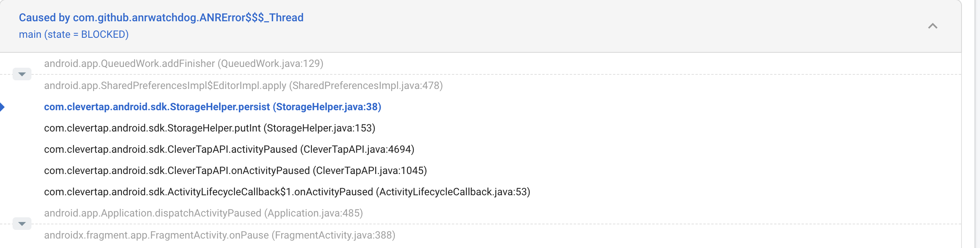
Task: Select the CleverTapAPI.onActivityPaused line
Action: pos(235,170)
